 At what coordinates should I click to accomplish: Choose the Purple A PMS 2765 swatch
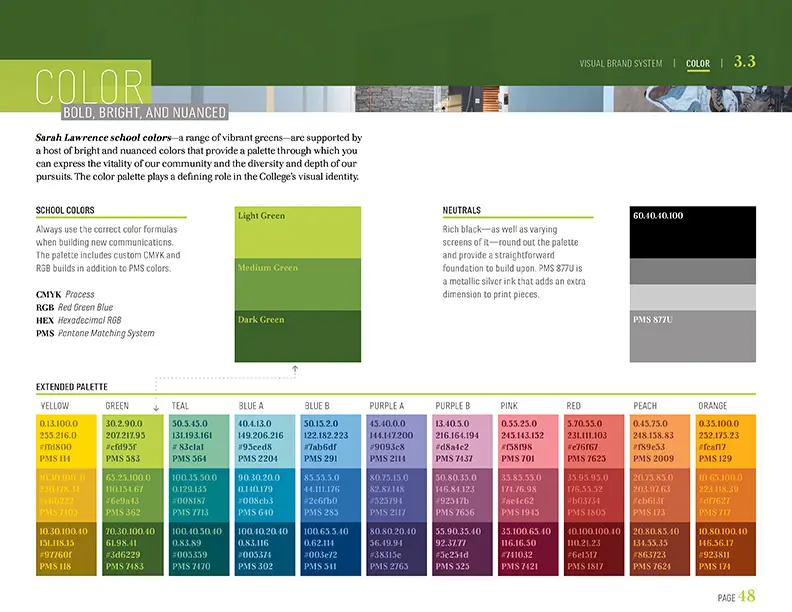(x=397, y=549)
